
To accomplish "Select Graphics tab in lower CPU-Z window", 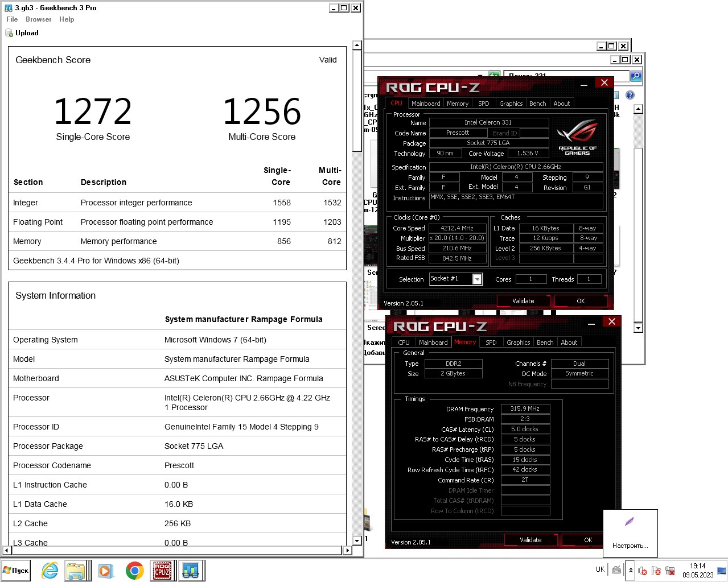I will click(519, 342).
